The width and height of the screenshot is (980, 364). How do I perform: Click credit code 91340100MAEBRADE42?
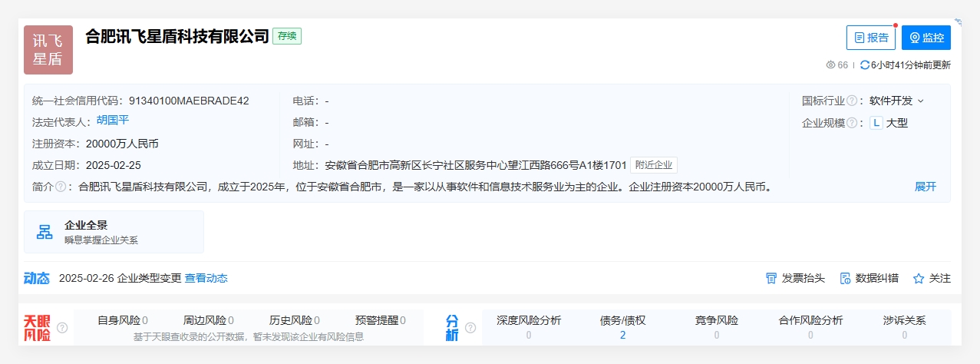(x=189, y=101)
